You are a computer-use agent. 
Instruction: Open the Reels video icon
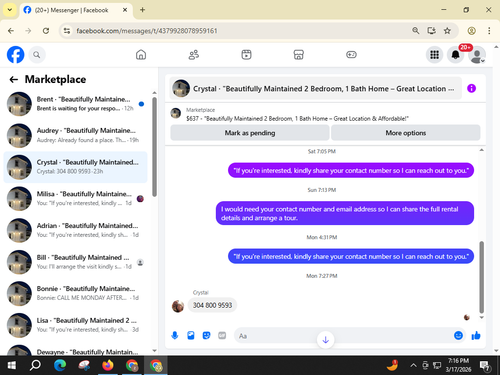[246, 55]
